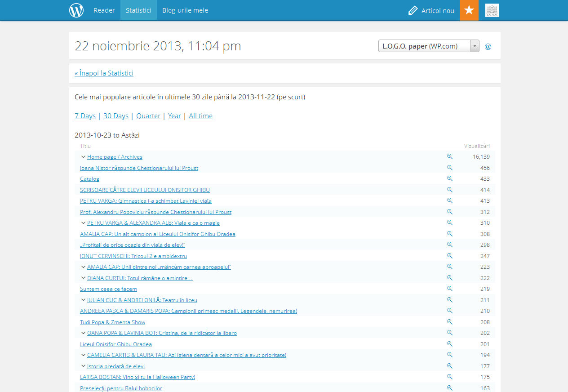Viewport: 568px width, 392px height.
Task: Click the WordPress logo in header
Action: [x=76, y=10]
